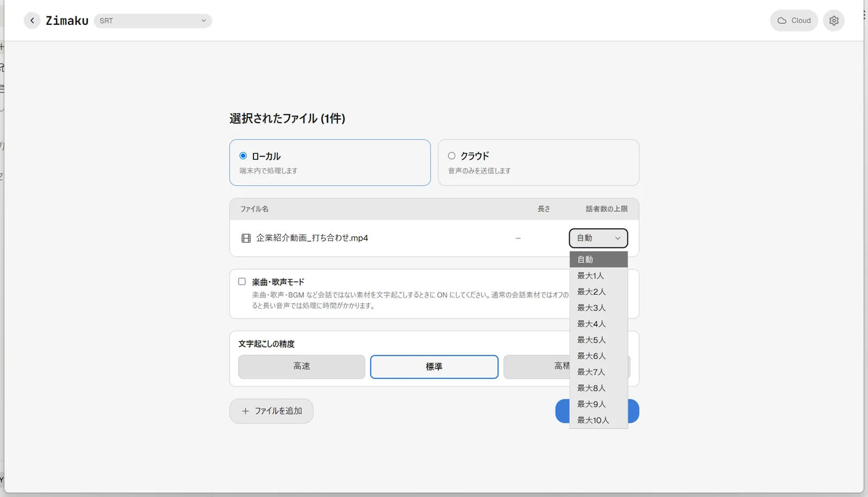Click ファイルを追加 button
Image resolution: width=868 pixels, height=497 pixels.
tap(271, 411)
